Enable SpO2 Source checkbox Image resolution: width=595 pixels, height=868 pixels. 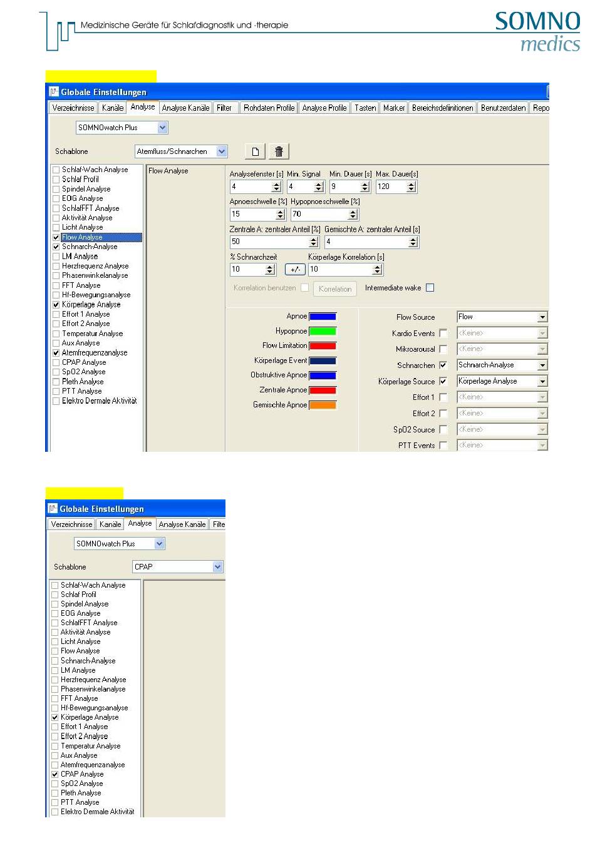(x=443, y=429)
